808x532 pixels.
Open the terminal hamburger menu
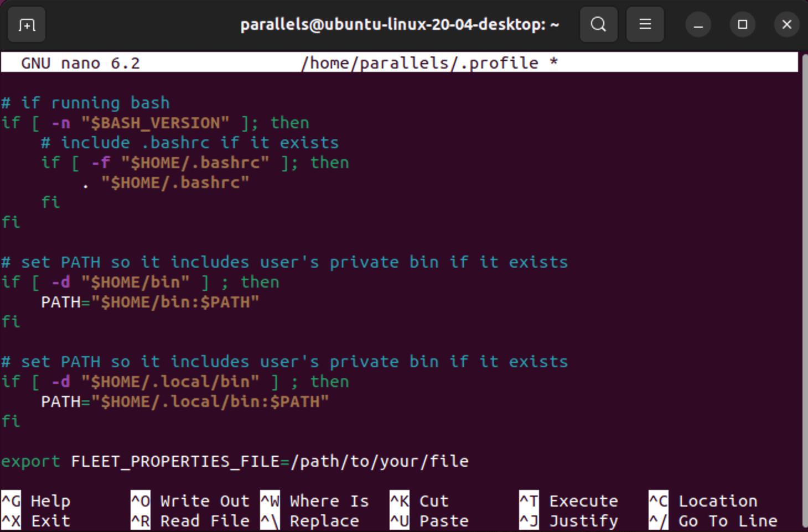coord(645,24)
